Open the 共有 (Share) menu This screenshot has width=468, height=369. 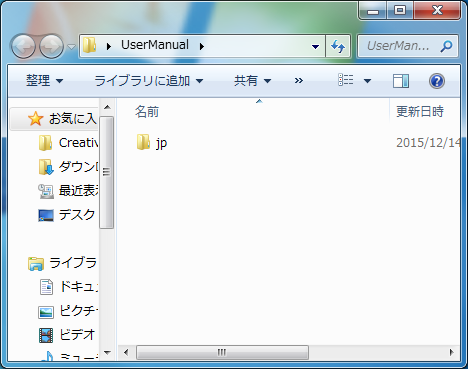coord(252,81)
